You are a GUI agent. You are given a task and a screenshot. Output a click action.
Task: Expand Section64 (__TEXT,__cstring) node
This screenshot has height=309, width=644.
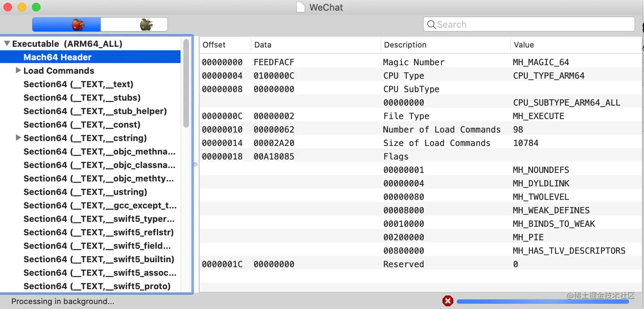[18, 137]
